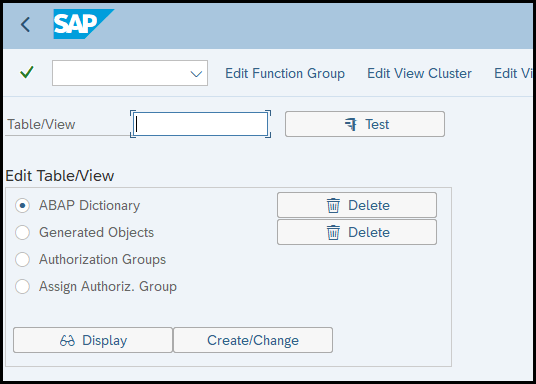Viewport: 536px width, 384px height.
Task: Go back using the left arrow icon
Action: click(26, 25)
